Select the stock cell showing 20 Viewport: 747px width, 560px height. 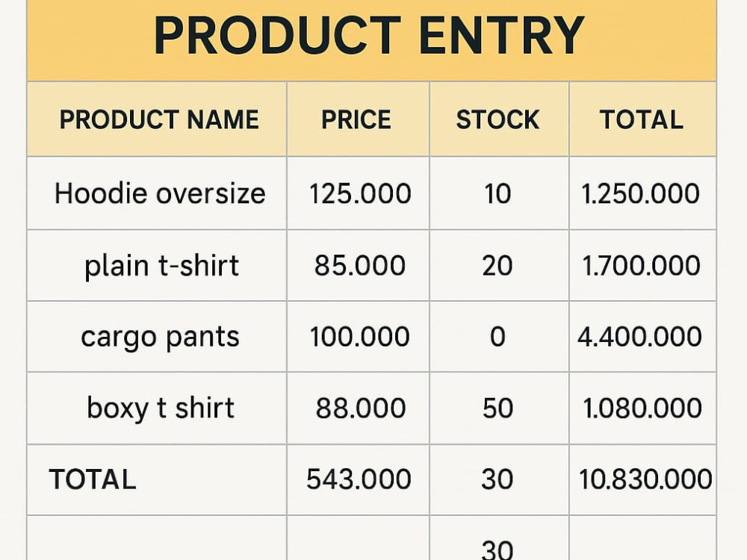point(499,265)
